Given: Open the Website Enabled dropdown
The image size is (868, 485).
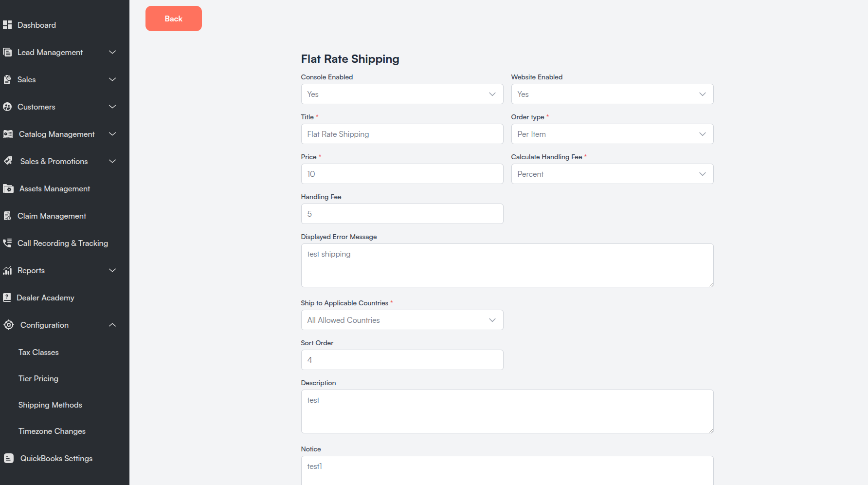Looking at the screenshot, I should [612, 94].
